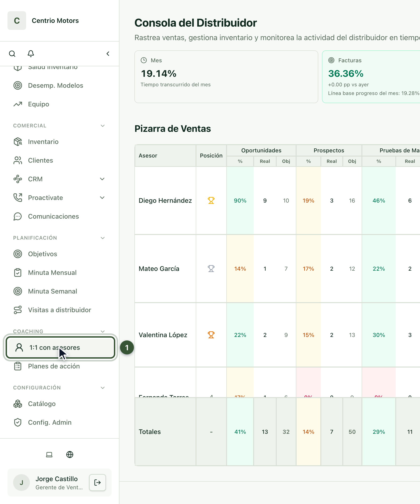Go to Objetivos page

tap(59, 254)
